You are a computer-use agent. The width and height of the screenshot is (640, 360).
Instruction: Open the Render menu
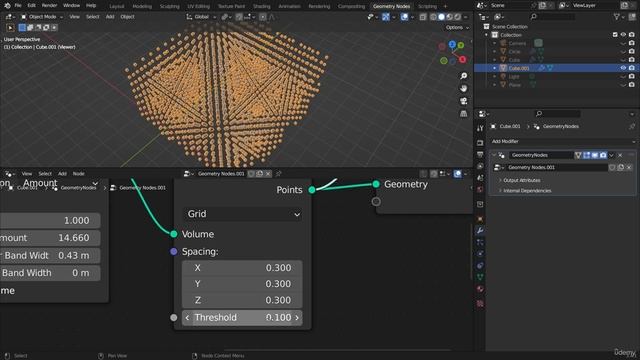tap(49, 6)
